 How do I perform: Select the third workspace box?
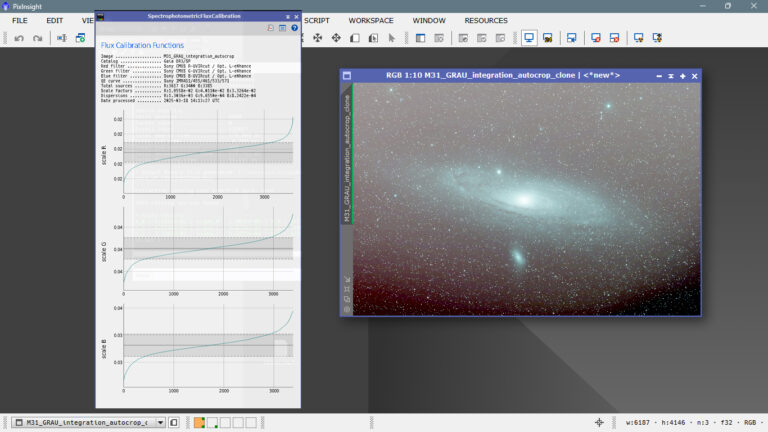click(x=225, y=422)
